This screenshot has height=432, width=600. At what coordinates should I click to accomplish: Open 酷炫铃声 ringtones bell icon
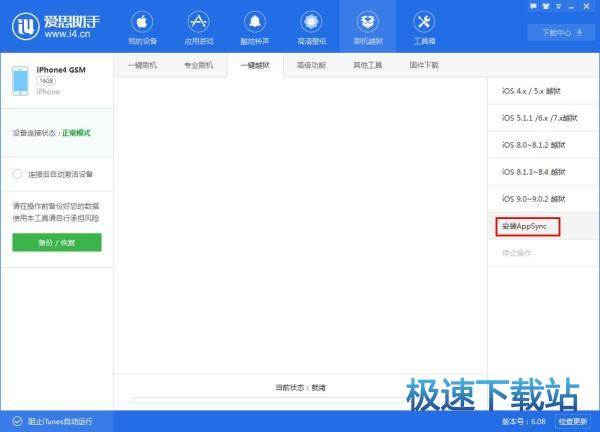click(255, 28)
